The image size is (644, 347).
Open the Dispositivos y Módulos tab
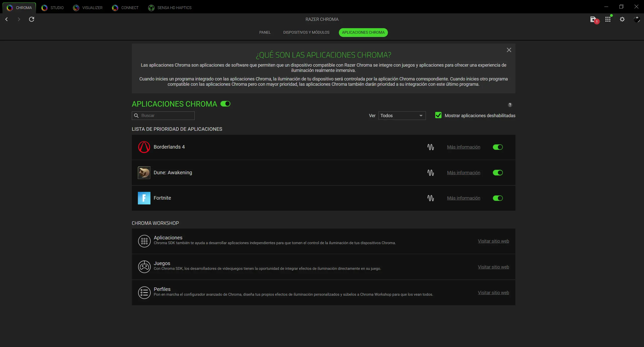point(306,32)
